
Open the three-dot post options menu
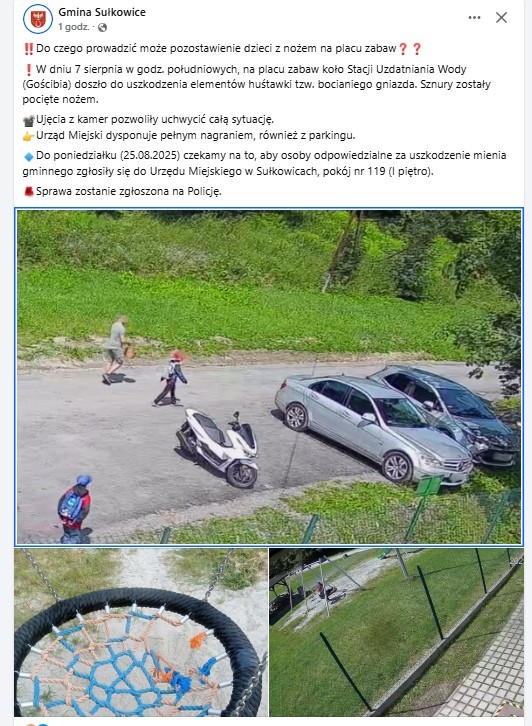coord(474,18)
